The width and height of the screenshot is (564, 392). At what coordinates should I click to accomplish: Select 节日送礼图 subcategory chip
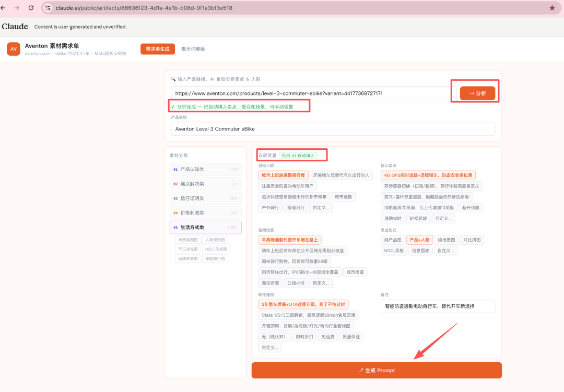(x=188, y=249)
